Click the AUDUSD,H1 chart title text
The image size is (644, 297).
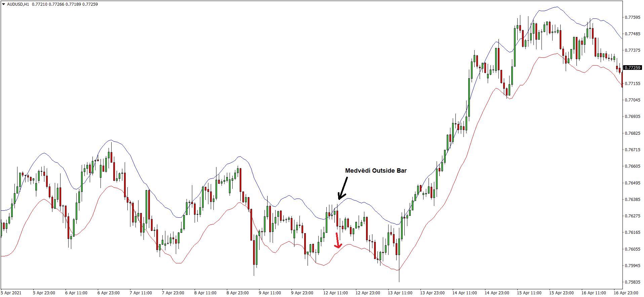tap(18, 4)
